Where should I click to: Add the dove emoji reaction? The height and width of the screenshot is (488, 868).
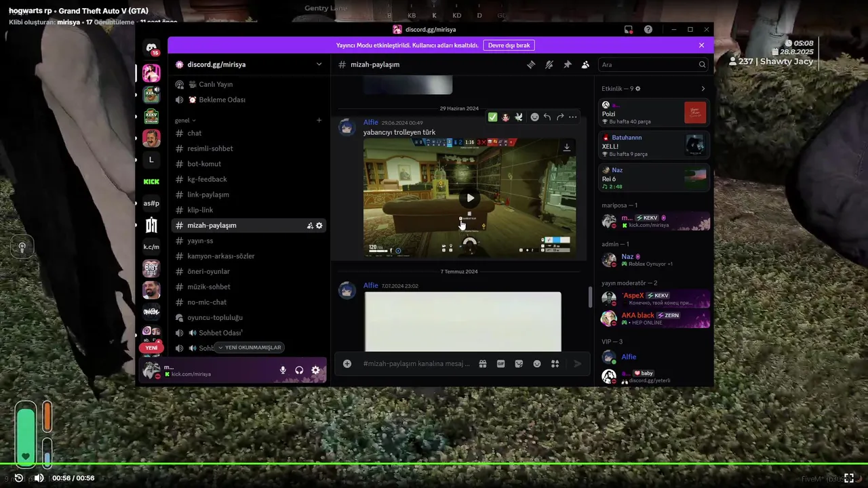519,117
